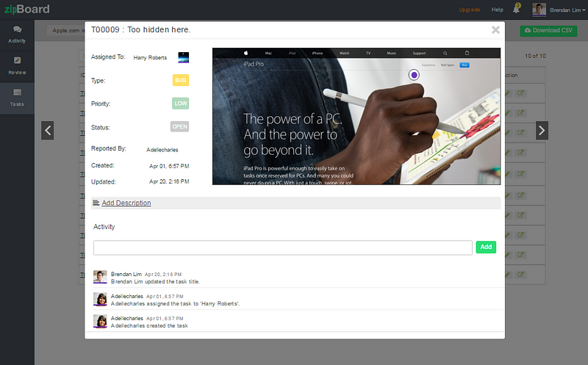This screenshot has height=365, width=588.
Task: Open the Review sidebar section
Action: pyautogui.click(x=17, y=66)
